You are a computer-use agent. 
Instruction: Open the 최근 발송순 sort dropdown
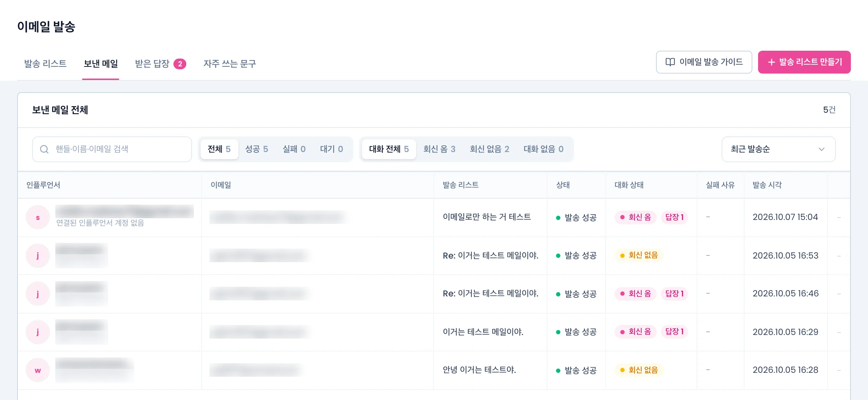778,149
